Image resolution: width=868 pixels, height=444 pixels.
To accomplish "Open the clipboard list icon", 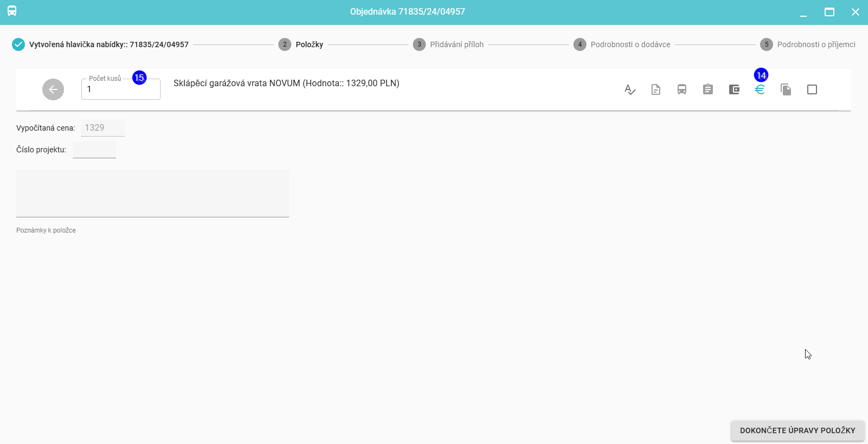I will click(707, 89).
